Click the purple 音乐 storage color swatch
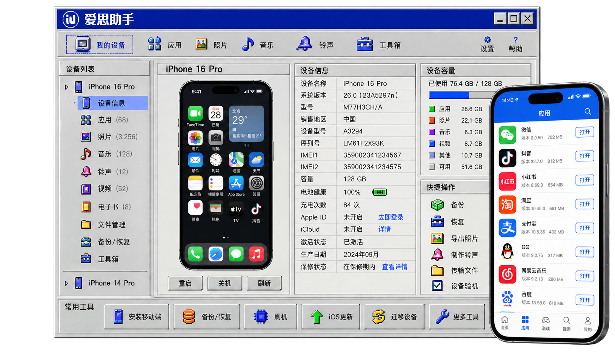The image size is (615, 364). (432, 132)
